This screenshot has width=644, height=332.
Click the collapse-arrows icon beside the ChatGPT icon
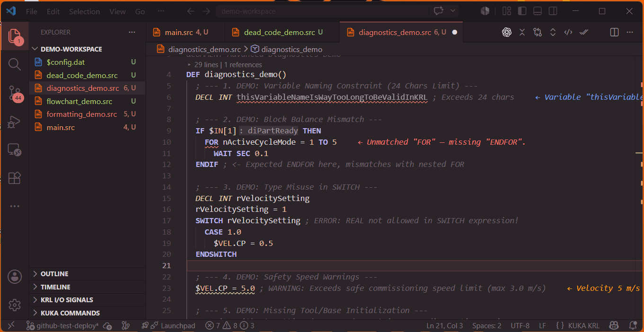click(522, 32)
